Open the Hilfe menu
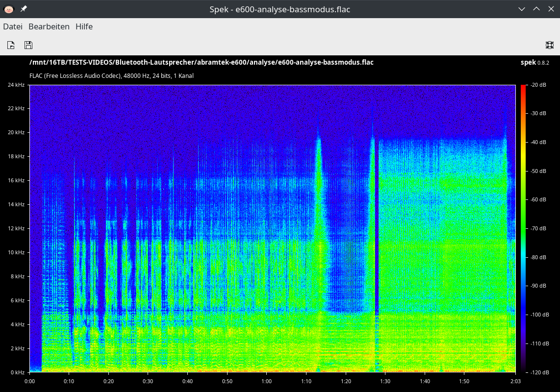Image resolution: width=560 pixels, height=392 pixels. pyautogui.click(x=84, y=27)
